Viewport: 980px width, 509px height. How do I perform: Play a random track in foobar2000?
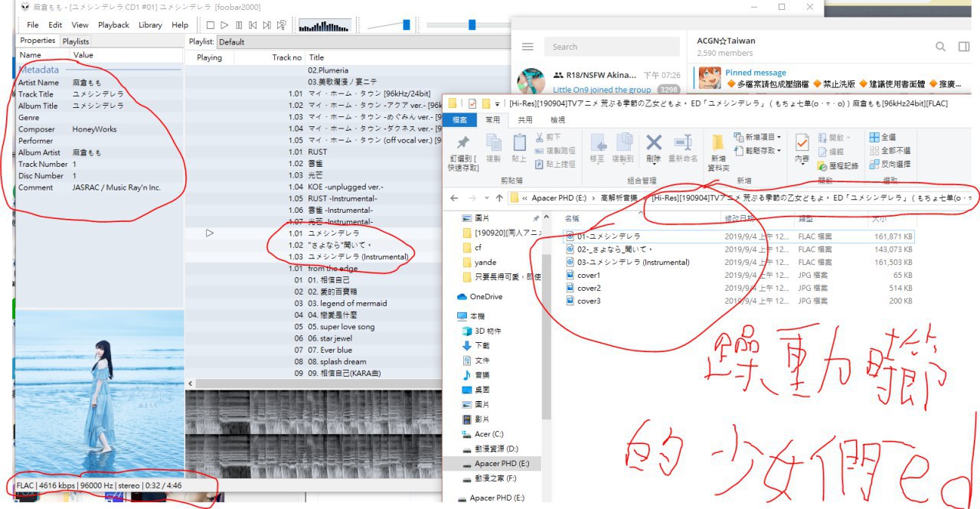click(282, 25)
